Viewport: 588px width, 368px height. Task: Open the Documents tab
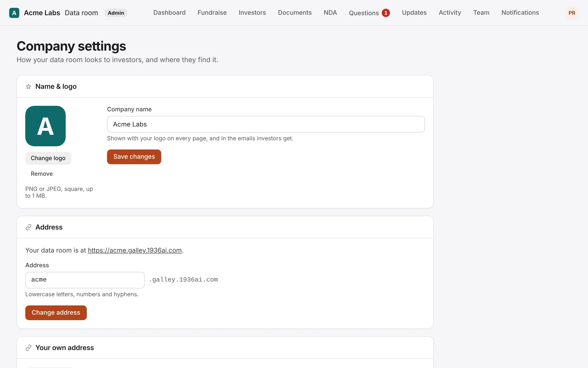pos(295,13)
